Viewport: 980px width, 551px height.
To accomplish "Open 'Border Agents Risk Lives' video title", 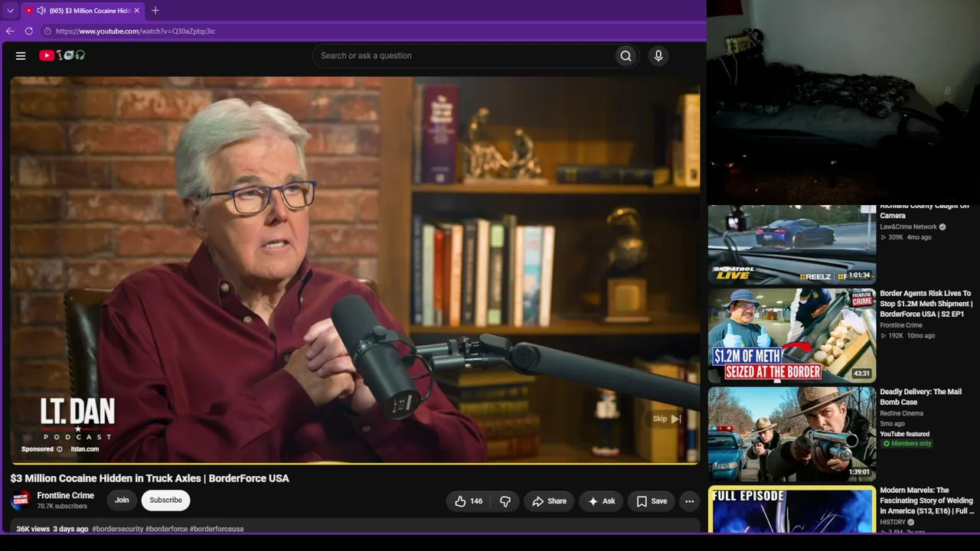I will (x=926, y=304).
